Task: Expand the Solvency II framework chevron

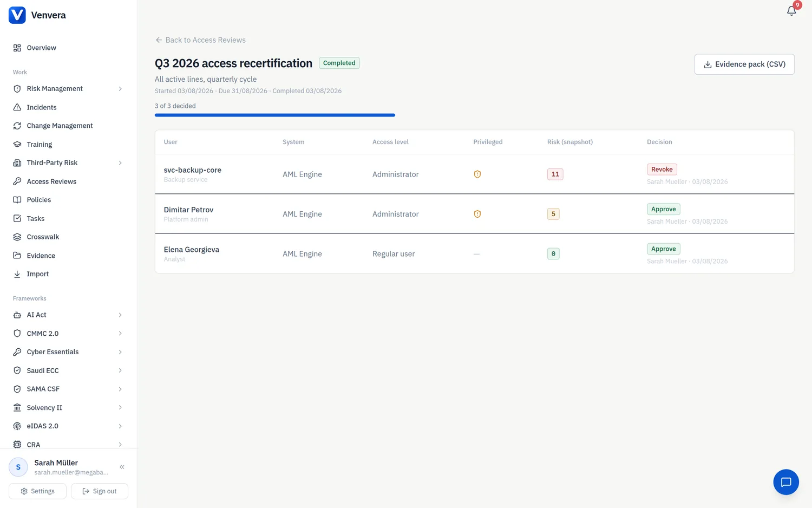Action: click(120, 408)
